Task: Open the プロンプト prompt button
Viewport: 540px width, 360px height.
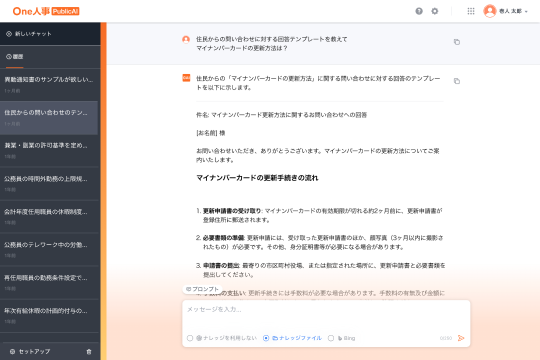Action: point(202,289)
